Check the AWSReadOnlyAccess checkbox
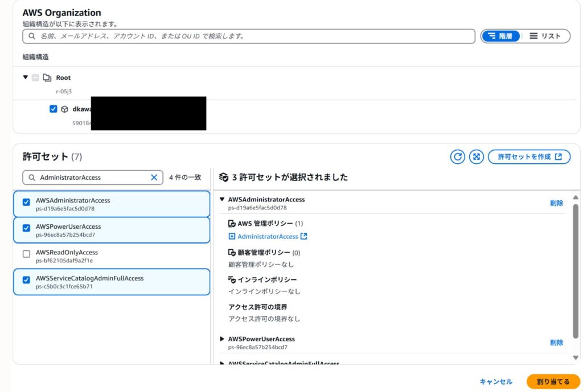Viewport: 583px width, 392px height. [26, 254]
